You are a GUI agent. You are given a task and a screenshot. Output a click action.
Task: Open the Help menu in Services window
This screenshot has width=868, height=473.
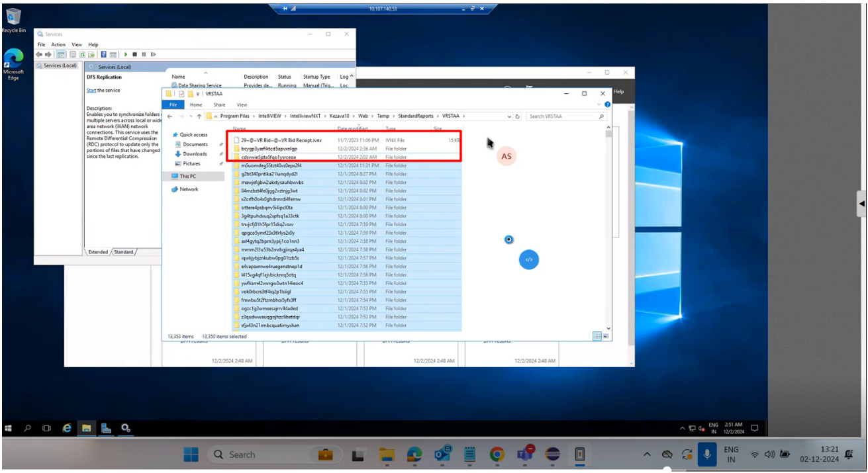[x=93, y=44]
